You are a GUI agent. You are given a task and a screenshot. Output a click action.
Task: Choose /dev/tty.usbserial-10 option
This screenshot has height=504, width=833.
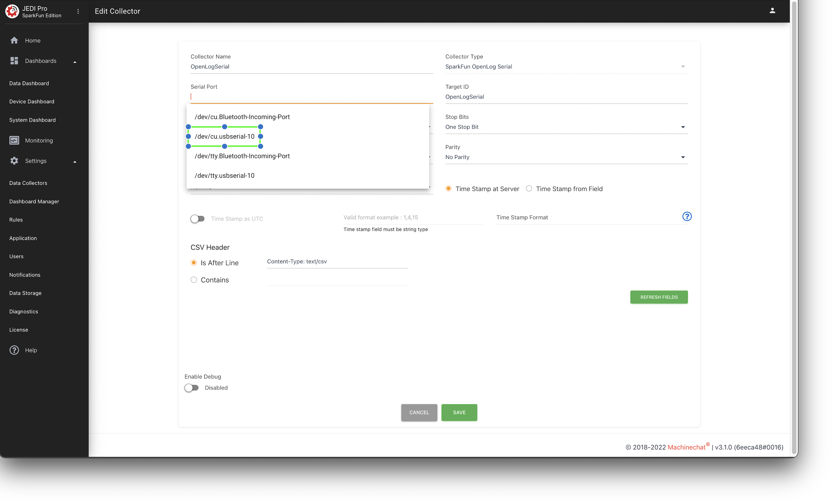[x=308, y=176]
